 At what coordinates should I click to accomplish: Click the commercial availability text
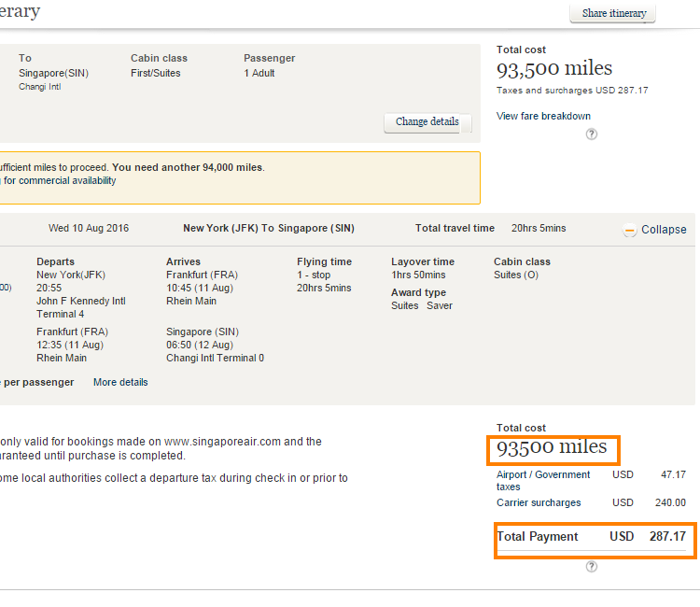[60, 181]
